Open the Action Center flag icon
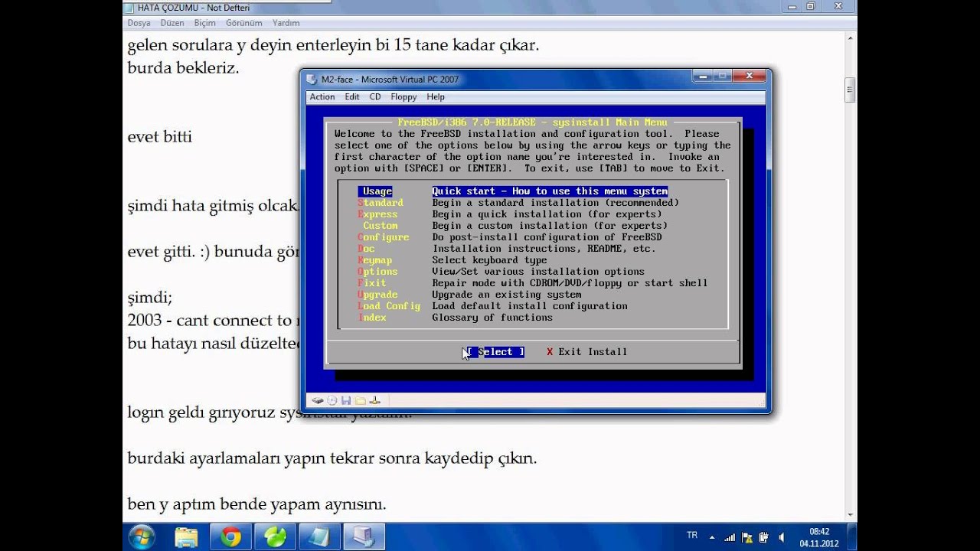Screen dimensions: 980x551 tap(747, 537)
